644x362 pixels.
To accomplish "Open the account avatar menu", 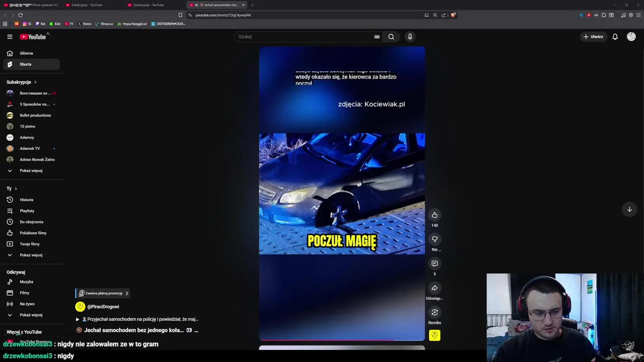I will pos(631,37).
